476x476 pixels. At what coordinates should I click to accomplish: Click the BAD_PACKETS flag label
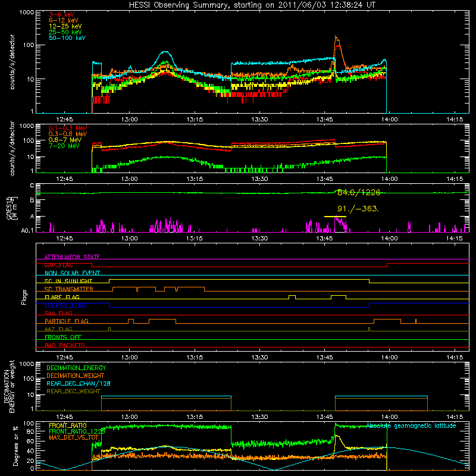(x=65, y=345)
